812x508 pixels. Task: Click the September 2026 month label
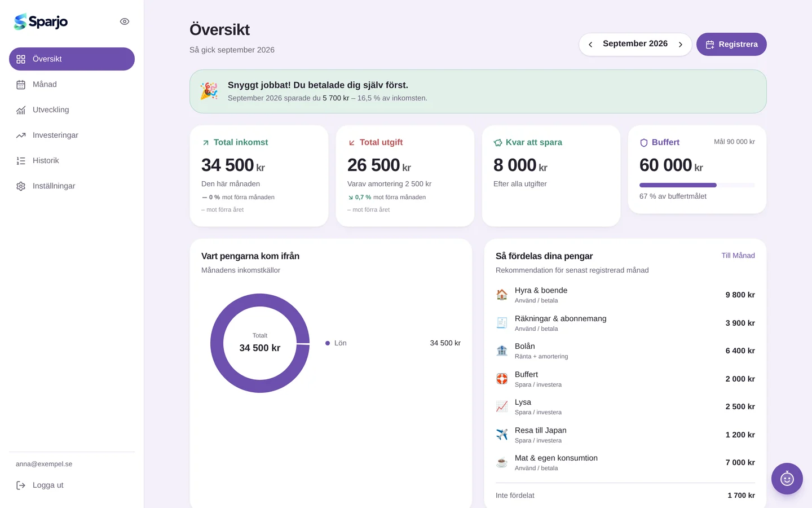click(635, 43)
